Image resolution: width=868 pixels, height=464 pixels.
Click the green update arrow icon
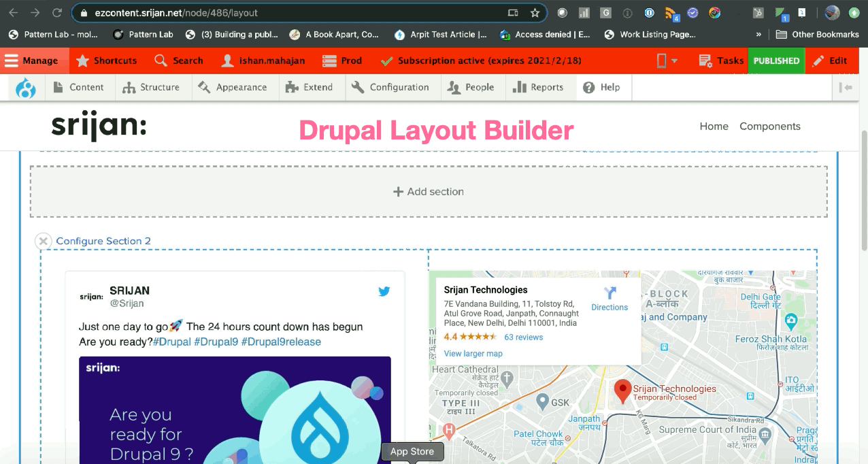(854, 13)
